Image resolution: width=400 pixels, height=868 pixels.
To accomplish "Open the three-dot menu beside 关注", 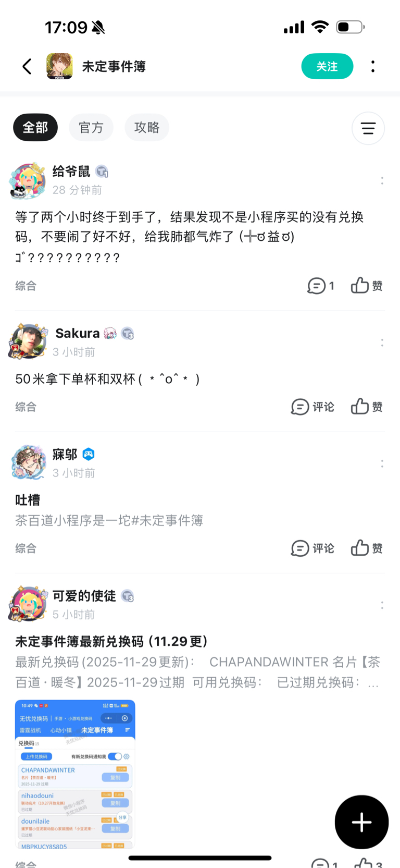I will coord(373,66).
